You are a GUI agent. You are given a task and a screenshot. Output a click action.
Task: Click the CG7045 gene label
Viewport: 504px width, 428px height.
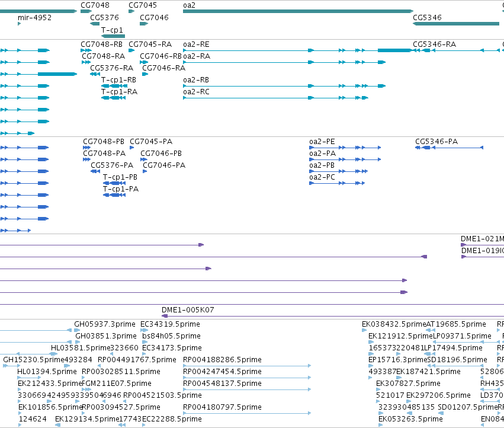(x=143, y=5)
